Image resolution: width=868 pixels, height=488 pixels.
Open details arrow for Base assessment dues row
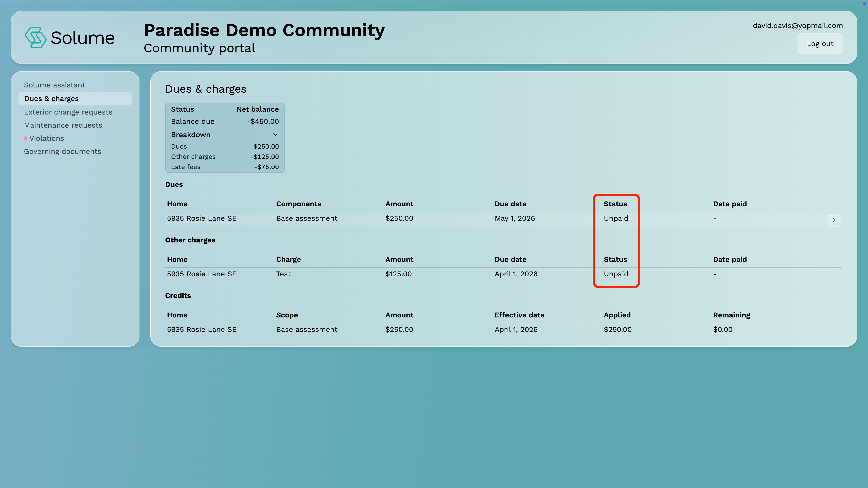[834, 220]
